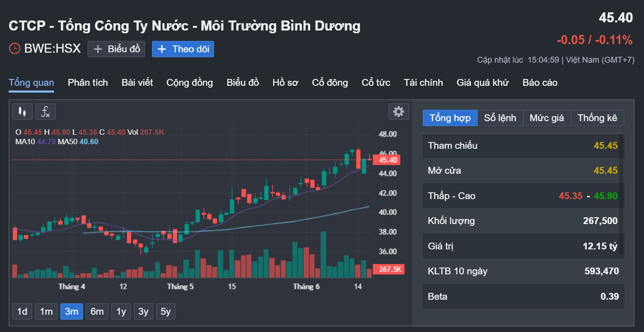Open the indicators fx tool on the chart
Image resolution: width=644 pixels, height=332 pixels.
point(45,112)
